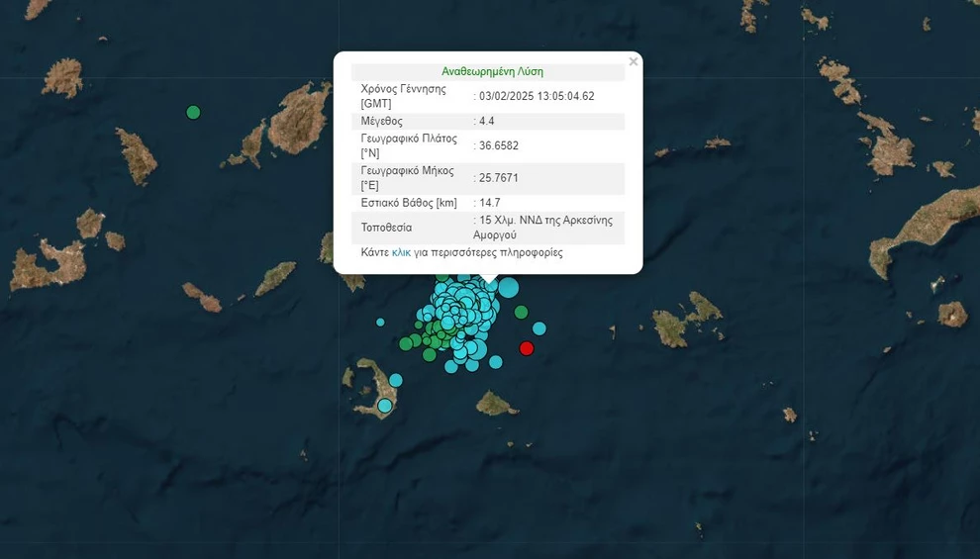Click the isolated green marker near Paros
Viewport: 980px width, 559px height.
pos(194,112)
